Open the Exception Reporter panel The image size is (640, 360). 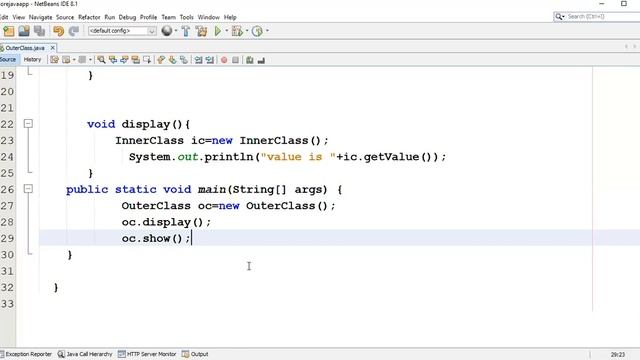(26, 354)
